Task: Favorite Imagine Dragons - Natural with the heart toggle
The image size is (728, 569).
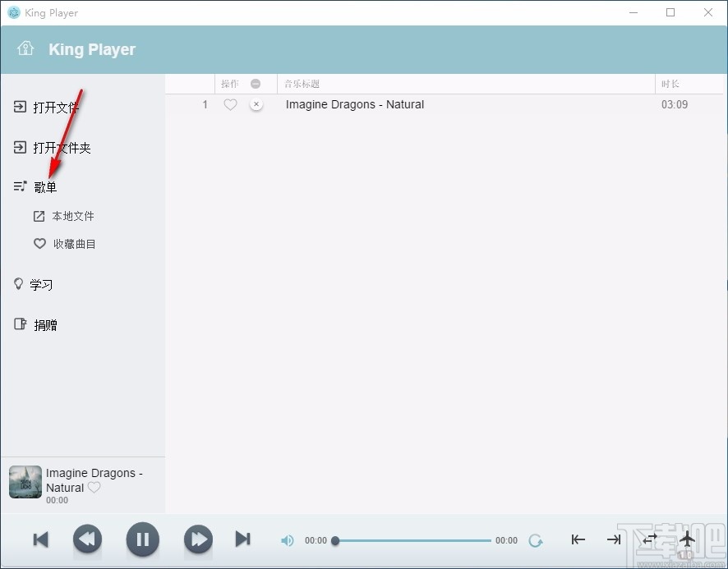Action: pyautogui.click(x=230, y=104)
